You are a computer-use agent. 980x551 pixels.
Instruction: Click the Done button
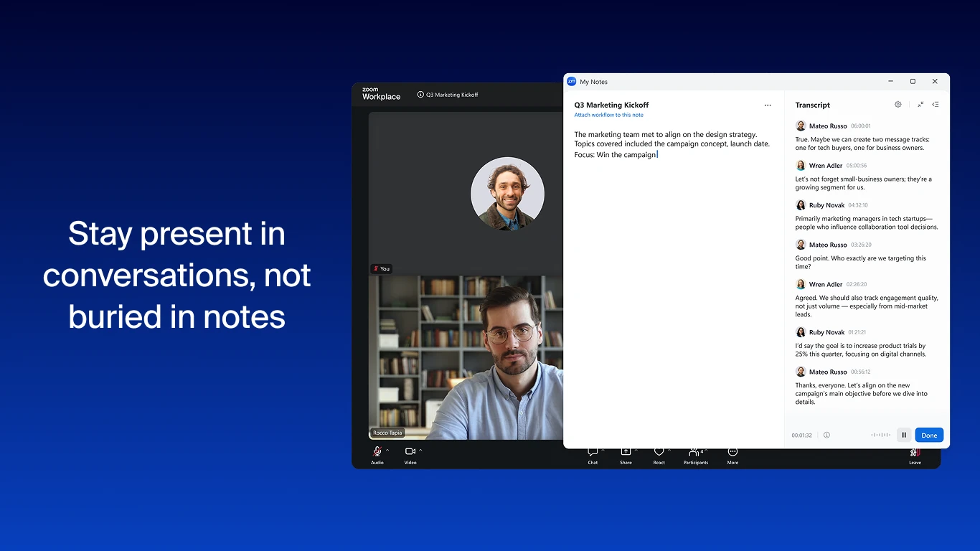click(929, 435)
